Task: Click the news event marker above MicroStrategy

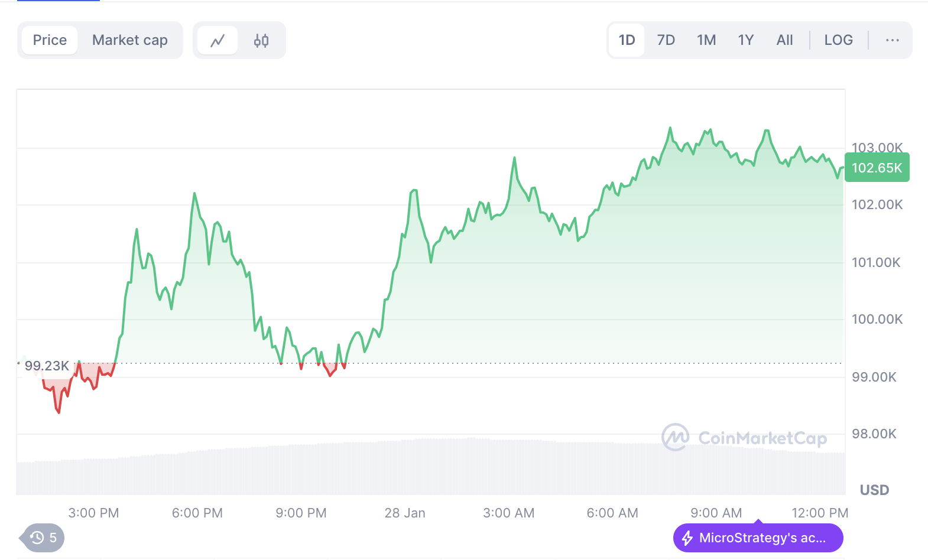Action: [x=758, y=522]
